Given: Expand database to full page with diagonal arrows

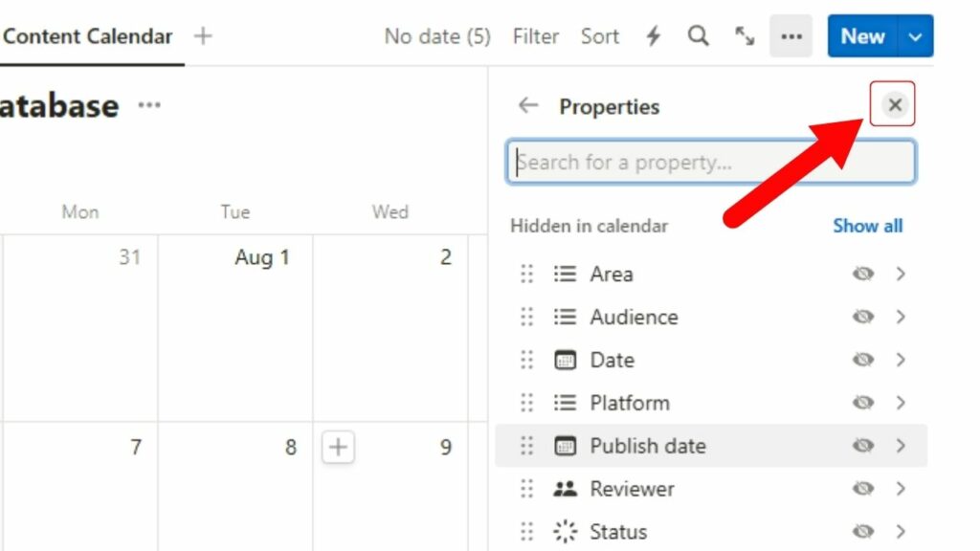Looking at the screenshot, I should pyautogui.click(x=745, y=36).
